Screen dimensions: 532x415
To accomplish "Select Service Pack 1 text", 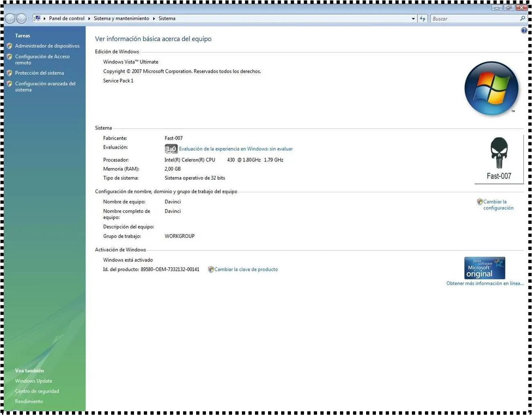I will coord(118,80).
